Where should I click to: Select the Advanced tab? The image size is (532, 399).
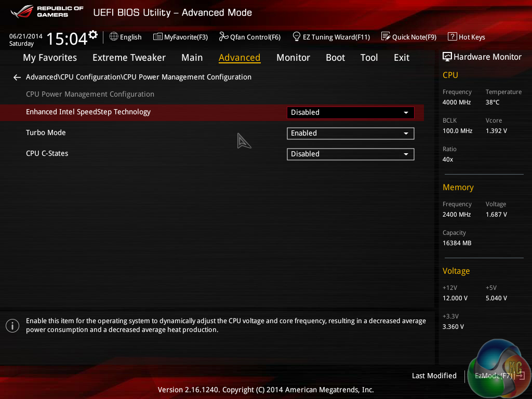coord(240,58)
